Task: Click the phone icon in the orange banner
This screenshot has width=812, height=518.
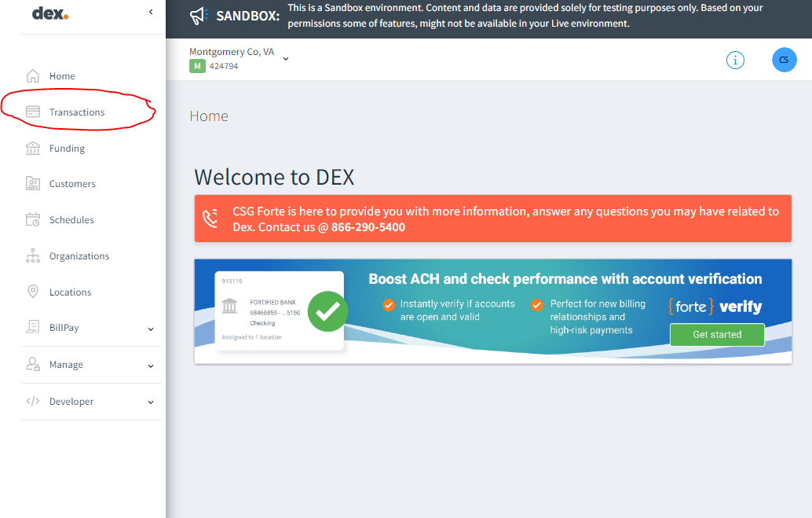Action: 210,219
